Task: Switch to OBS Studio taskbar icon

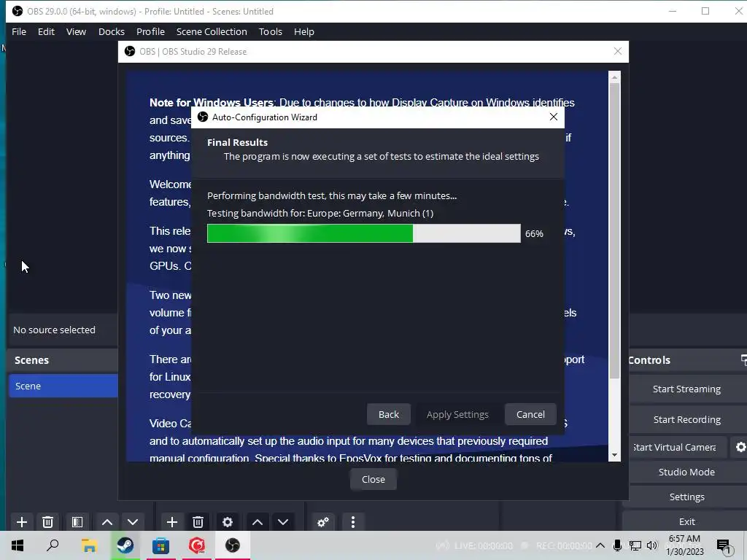Action: tap(233, 545)
